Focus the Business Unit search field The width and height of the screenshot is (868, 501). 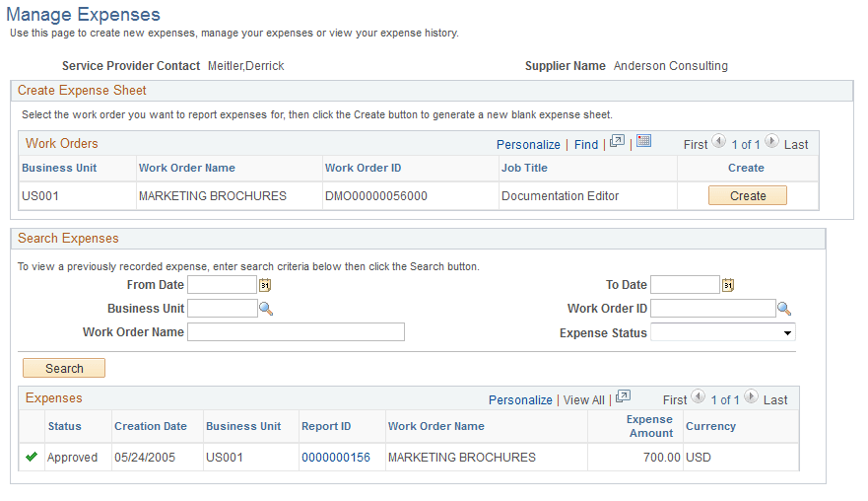click(223, 308)
